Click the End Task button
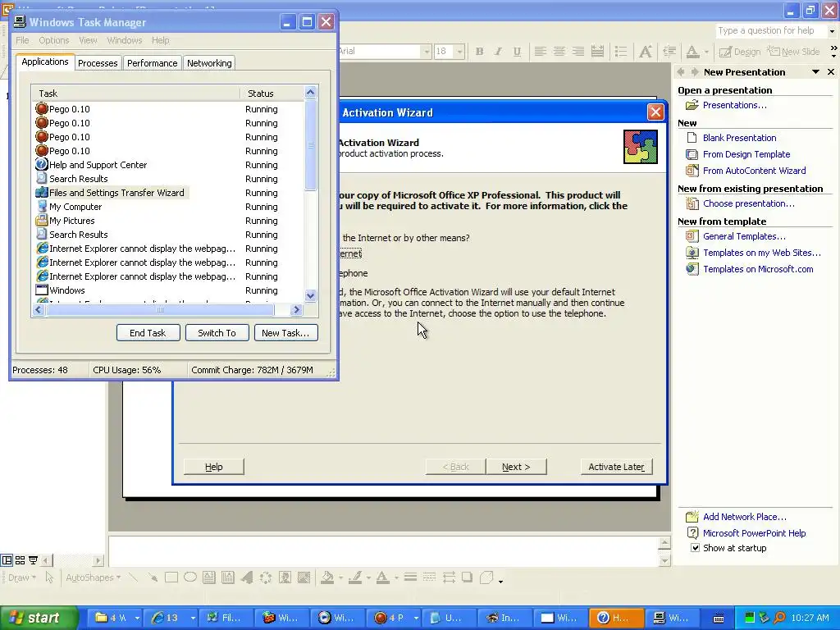The width and height of the screenshot is (840, 630). pyautogui.click(x=148, y=333)
